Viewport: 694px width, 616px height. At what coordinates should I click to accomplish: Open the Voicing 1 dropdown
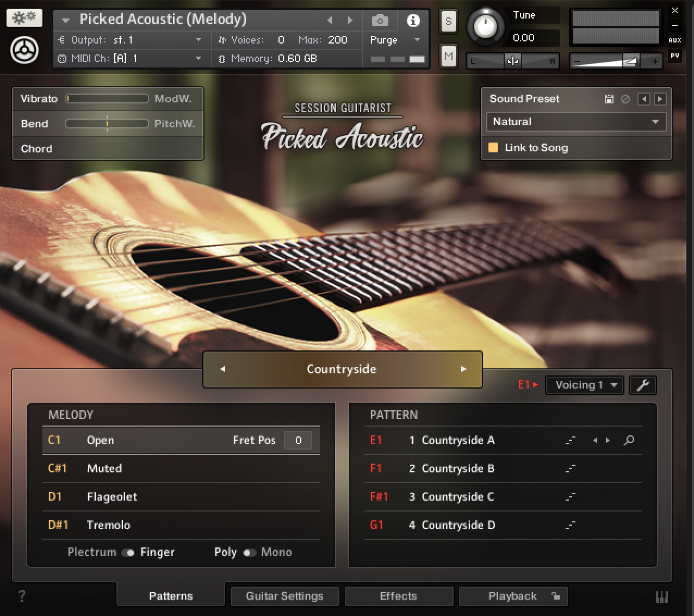coord(585,385)
